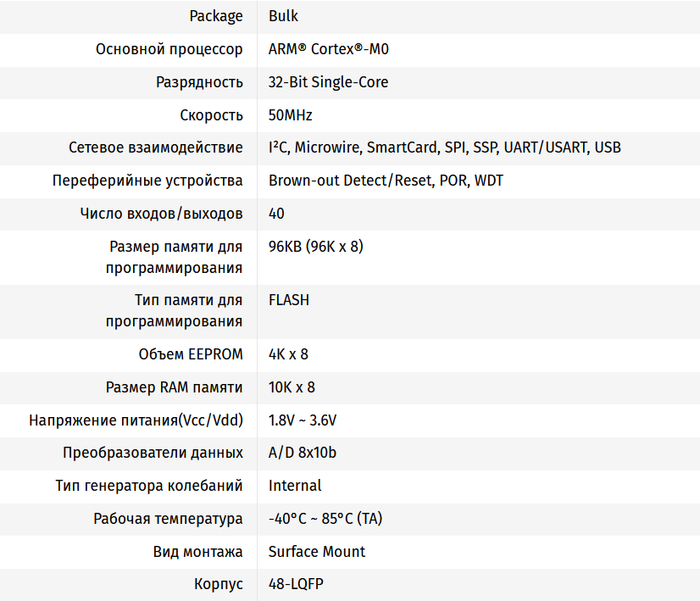Viewport: 700px width, 601px height.
Task: Select the "Internal" oscillator type value
Action: tap(295, 486)
